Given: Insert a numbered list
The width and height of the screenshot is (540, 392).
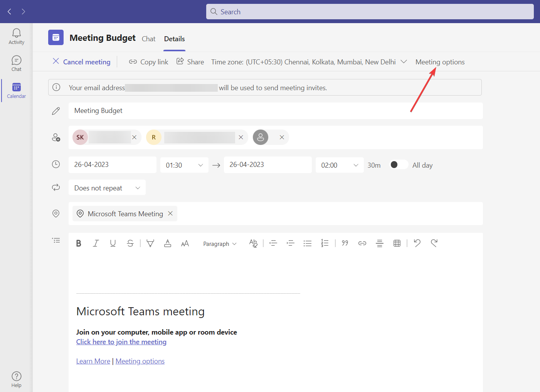Looking at the screenshot, I should point(325,243).
